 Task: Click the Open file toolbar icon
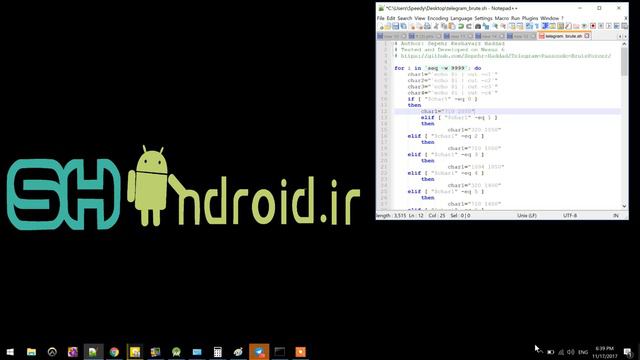tap(388, 26)
